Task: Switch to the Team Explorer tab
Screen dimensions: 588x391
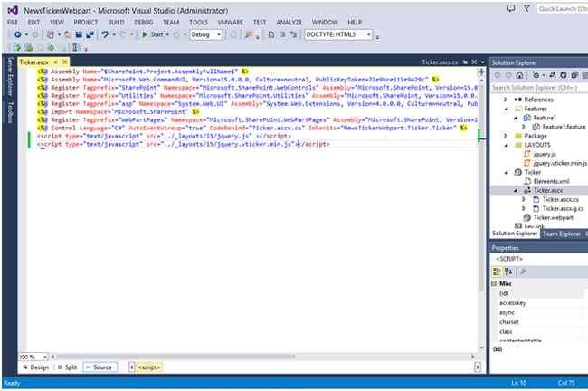Action: (562, 234)
